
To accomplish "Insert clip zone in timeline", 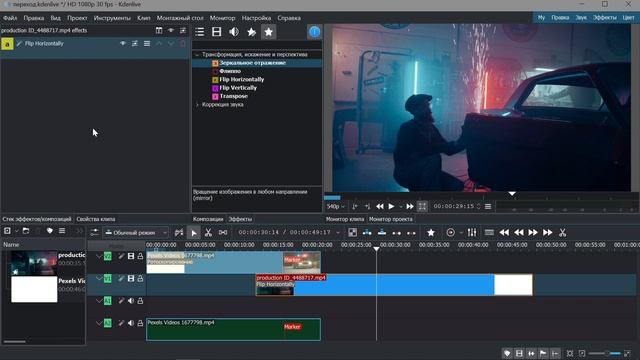I will [x=367, y=233].
